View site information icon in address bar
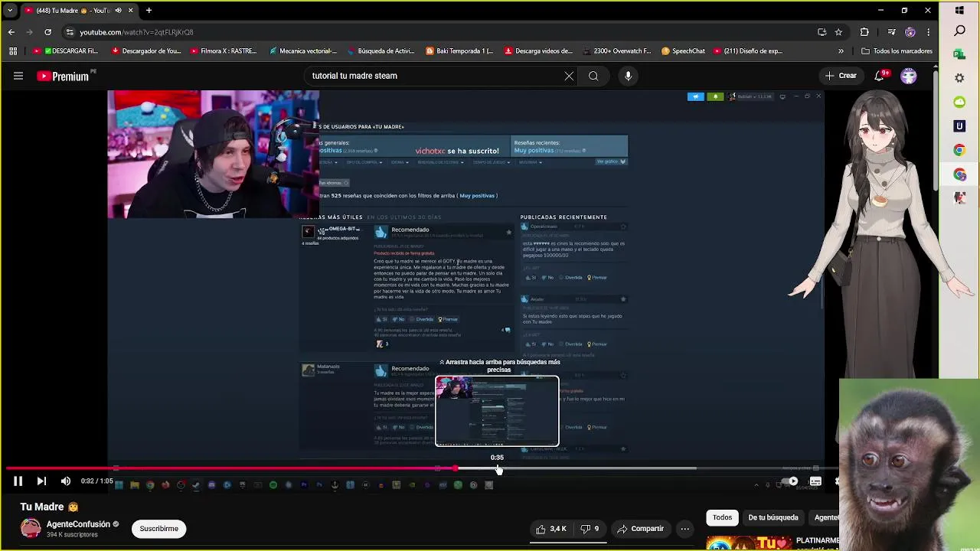Image resolution: width=980 pixels, height=551 pixels. coord(70,32)
